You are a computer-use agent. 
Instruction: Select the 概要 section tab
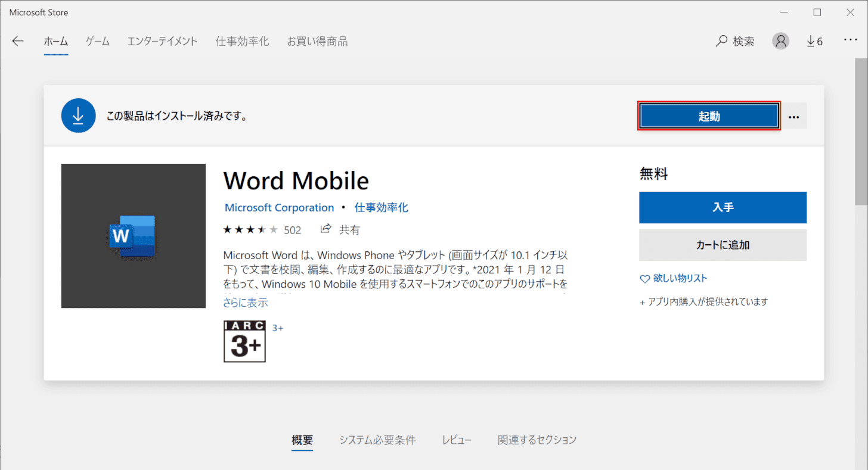[x=302, y=440]
